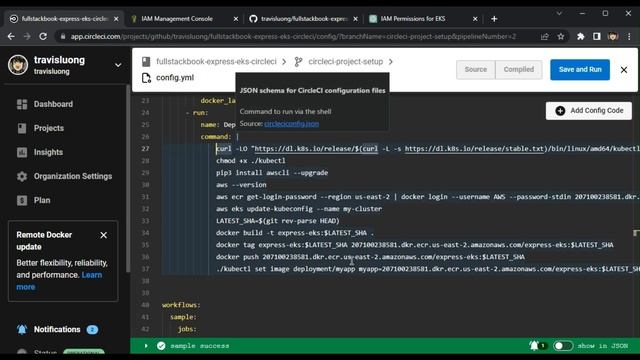Click line 33 LATEST_SHA assignment
The width and height of the screenshot is (640, 360).
[x=278, y=221]
